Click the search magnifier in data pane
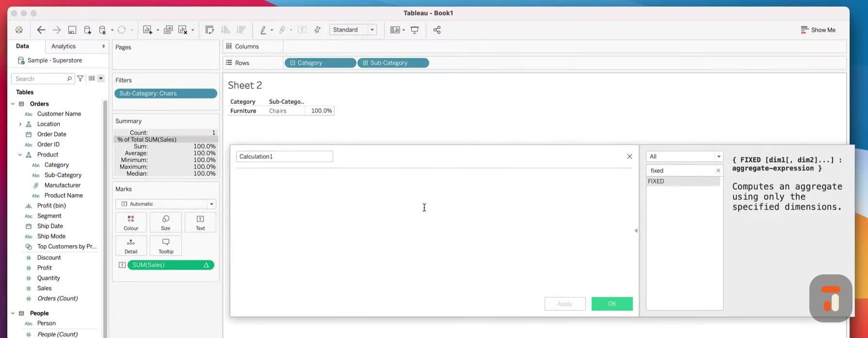 (x=69, y=79)
